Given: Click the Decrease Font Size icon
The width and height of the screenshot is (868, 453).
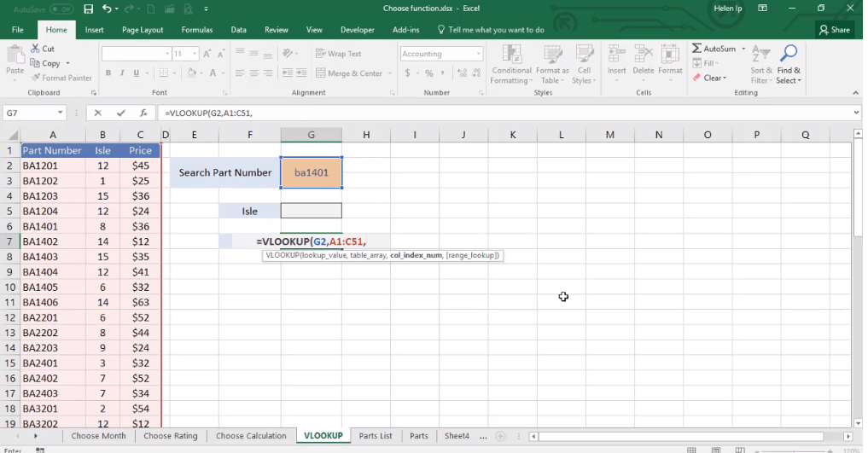Looking at the screenshot, I should point(221,54).
